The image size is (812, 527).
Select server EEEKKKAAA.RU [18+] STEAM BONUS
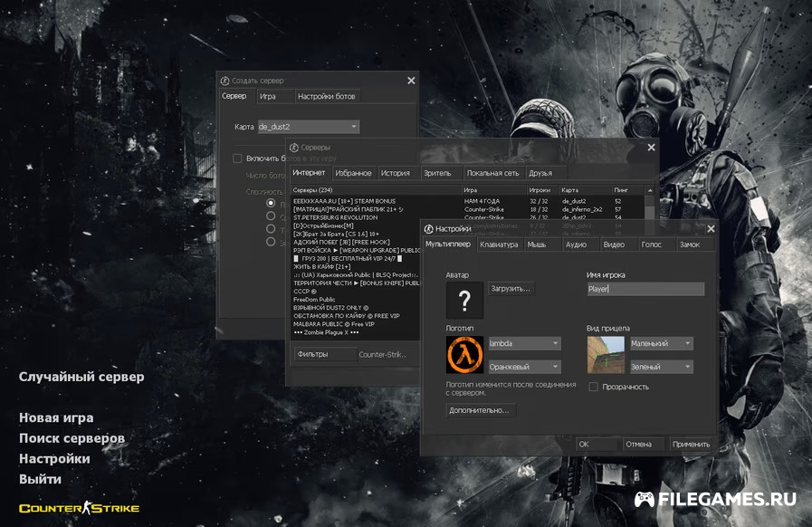tap(468, 201)
